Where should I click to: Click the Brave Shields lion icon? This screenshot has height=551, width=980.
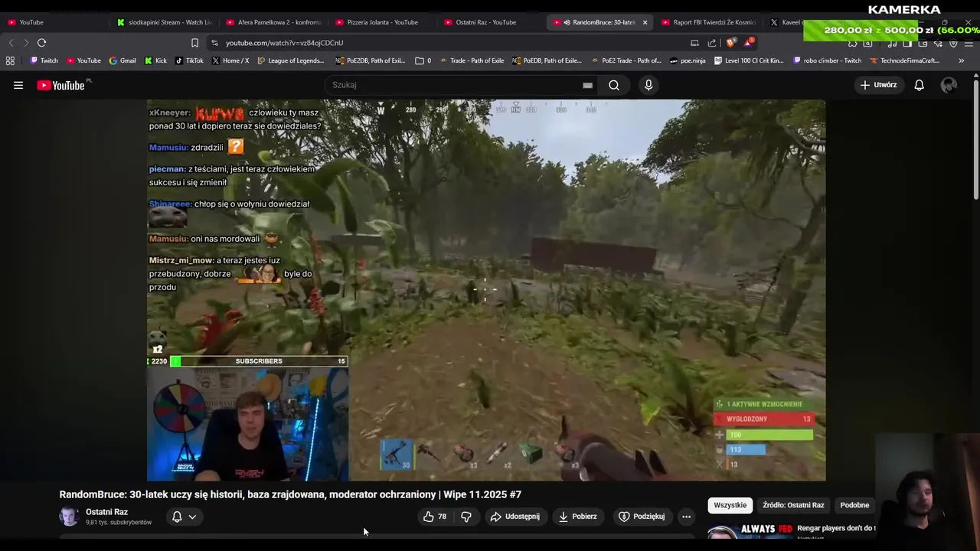(x=731, y=43)
